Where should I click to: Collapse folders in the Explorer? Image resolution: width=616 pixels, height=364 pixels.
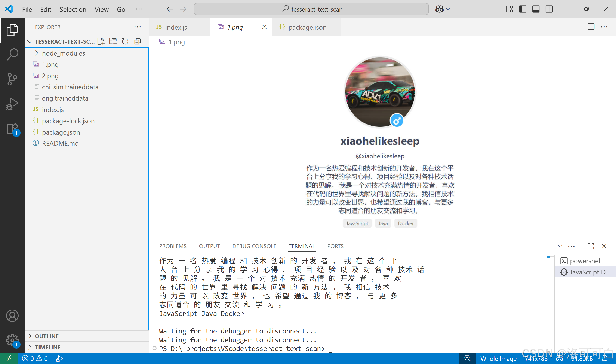click(x=137, y=41)
